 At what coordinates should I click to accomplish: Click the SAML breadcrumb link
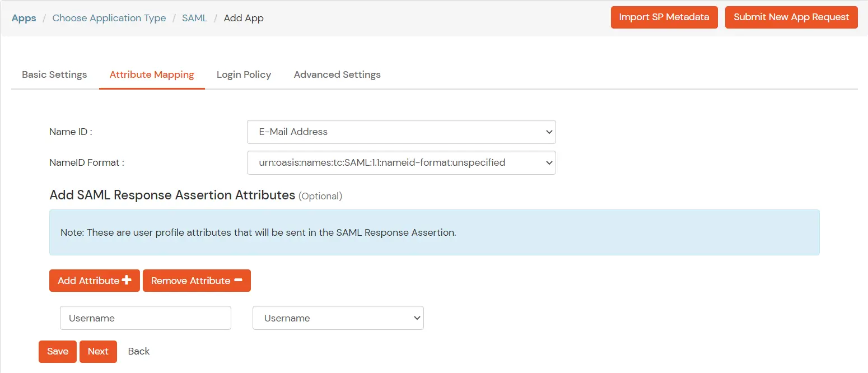point(194,17)
